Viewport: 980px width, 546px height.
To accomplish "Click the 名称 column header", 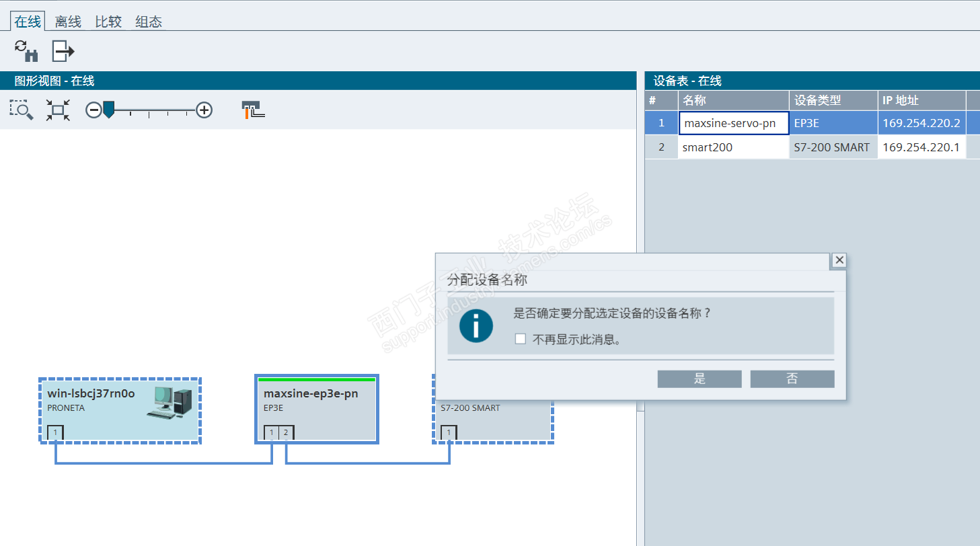I will pos(733,100).
